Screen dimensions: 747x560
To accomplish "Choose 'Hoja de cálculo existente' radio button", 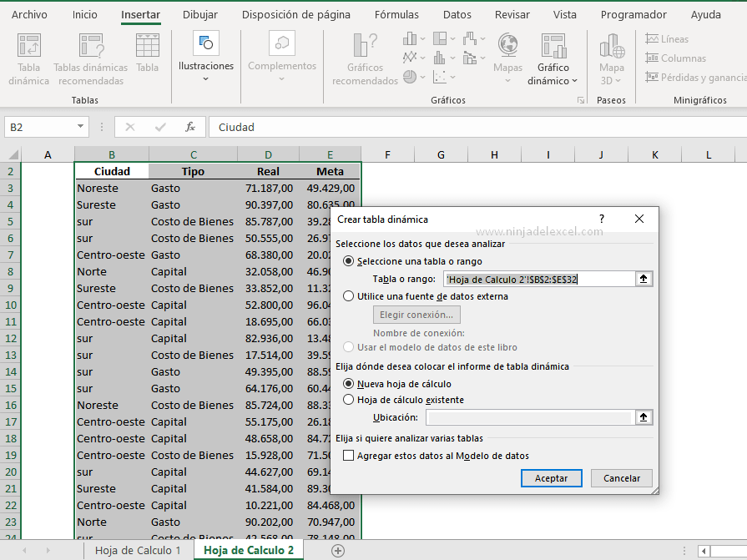I will [349, 400].
